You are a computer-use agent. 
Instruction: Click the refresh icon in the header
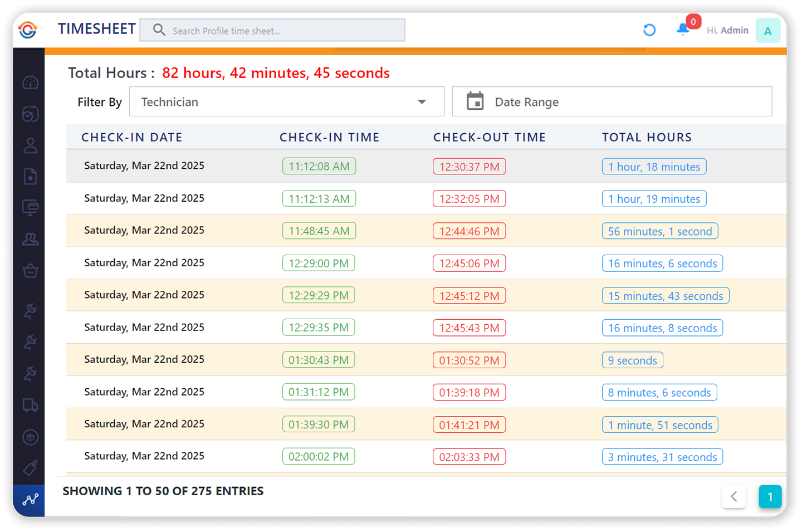point(649,30)
